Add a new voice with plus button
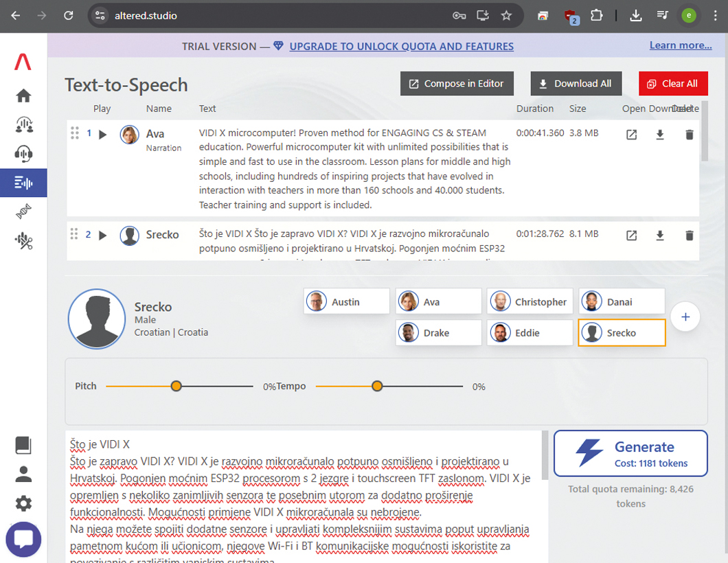The height and width of the screenshot is (563, 728). (x=685, y=317)
